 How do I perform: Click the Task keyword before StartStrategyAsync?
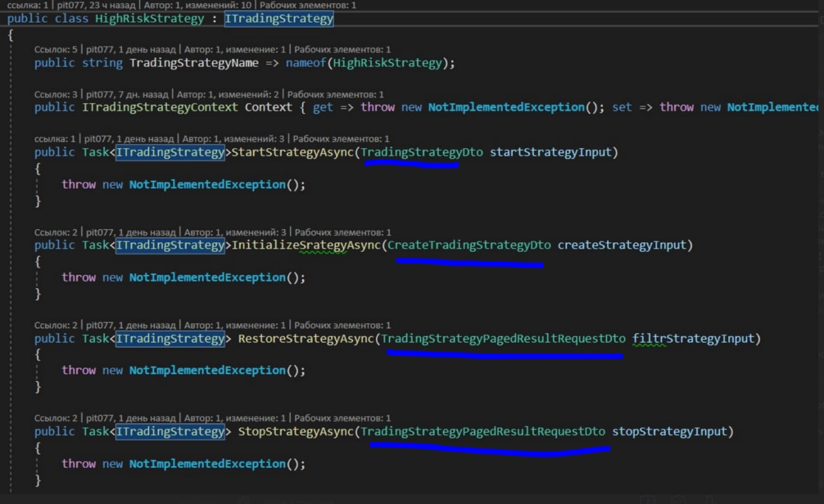tap(95, 153)
